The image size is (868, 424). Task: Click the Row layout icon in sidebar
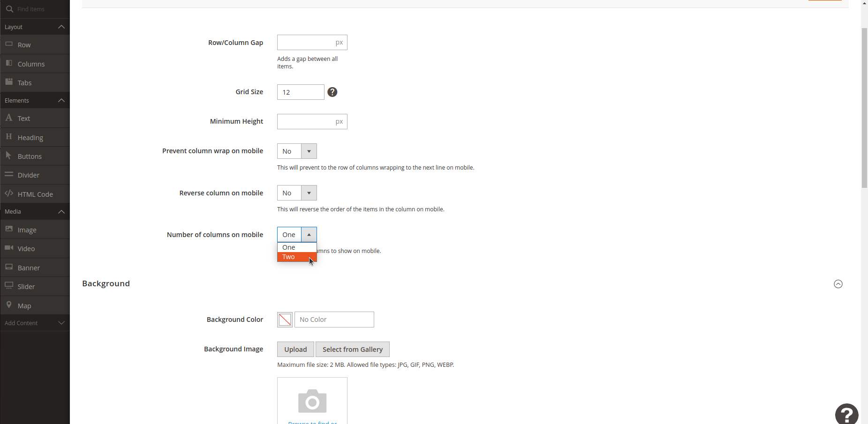click(x=9, y=44)
